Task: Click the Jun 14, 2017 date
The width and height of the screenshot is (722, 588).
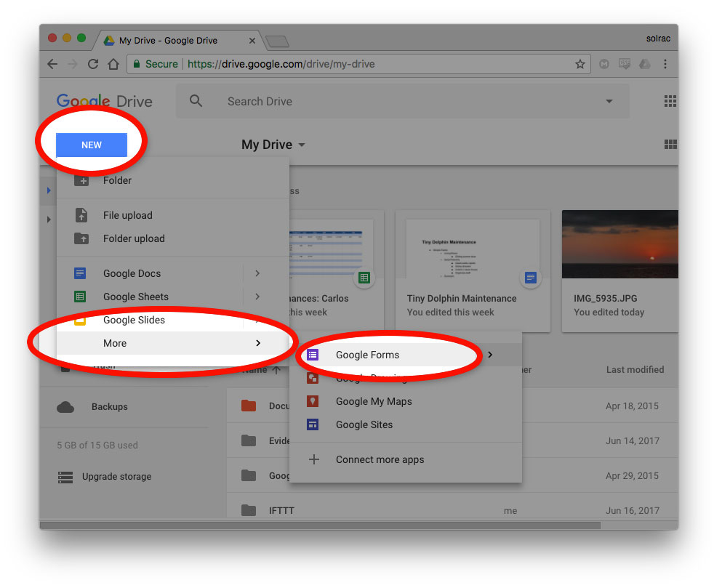Action: pos(633,441)
